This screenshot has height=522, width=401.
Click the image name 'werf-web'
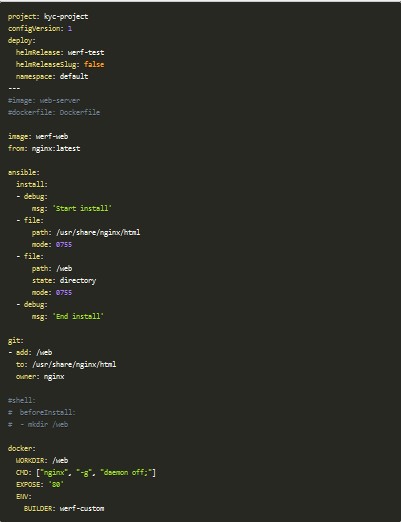(52, 136)
